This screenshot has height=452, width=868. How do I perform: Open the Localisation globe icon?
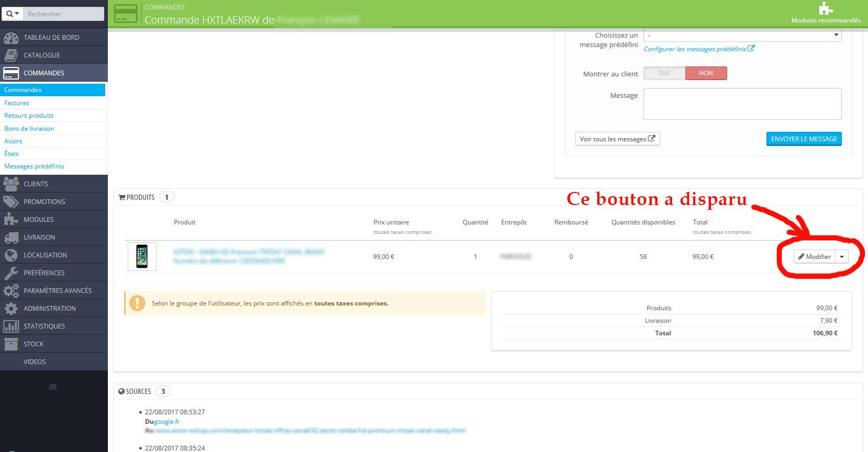pos(11,255)
